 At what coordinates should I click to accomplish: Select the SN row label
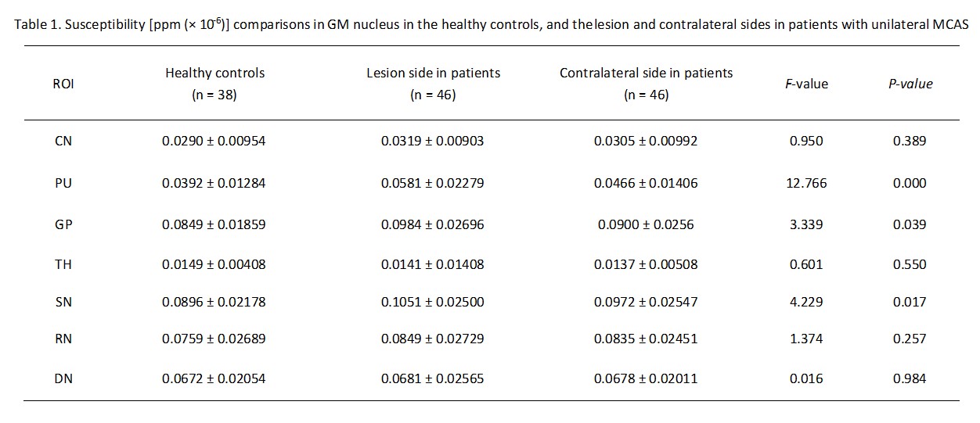(x=63, y=302)
